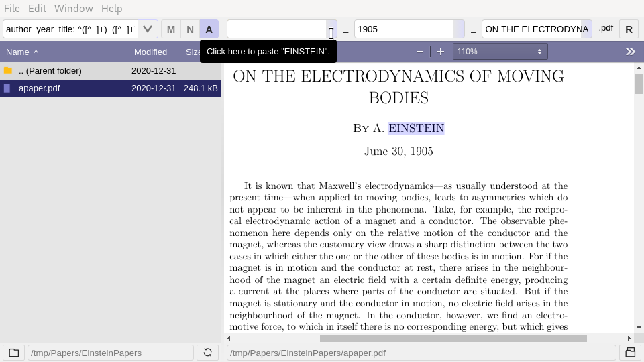Select the Parent folder row

[x=111, y=70]
